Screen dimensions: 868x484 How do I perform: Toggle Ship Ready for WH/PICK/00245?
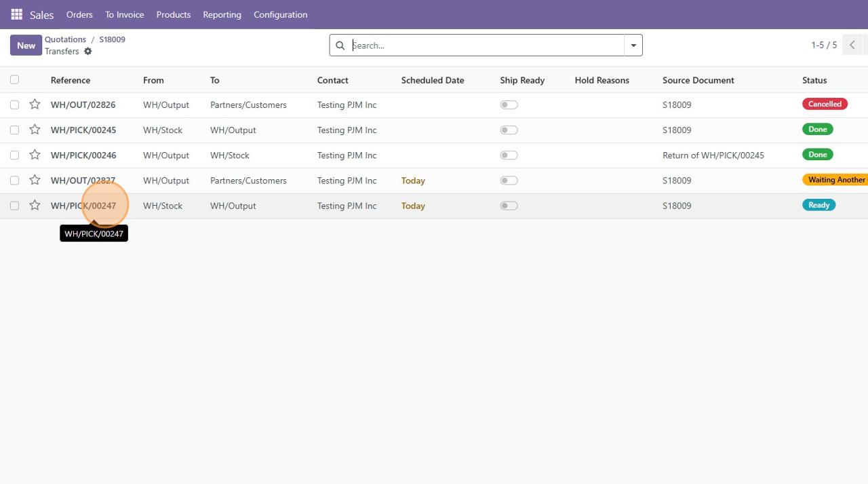tap(509, 130)
